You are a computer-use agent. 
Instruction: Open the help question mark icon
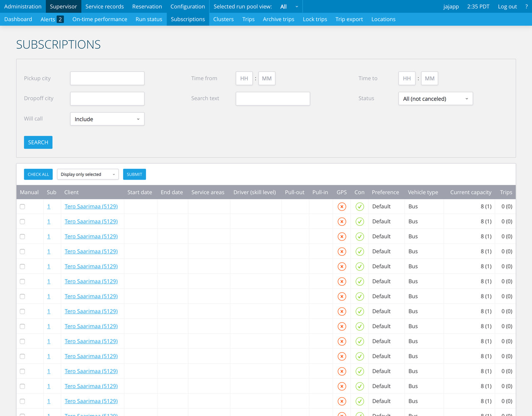click(x=526, y=6)
